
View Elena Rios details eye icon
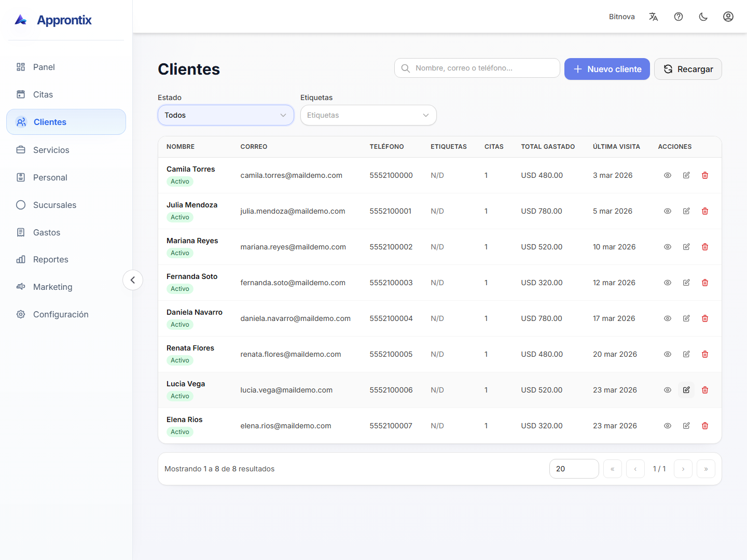(668, 426)
